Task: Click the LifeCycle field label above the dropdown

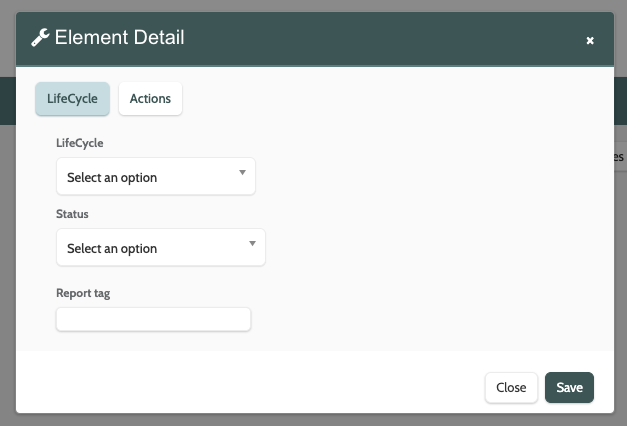Action: tap(80, 144)
